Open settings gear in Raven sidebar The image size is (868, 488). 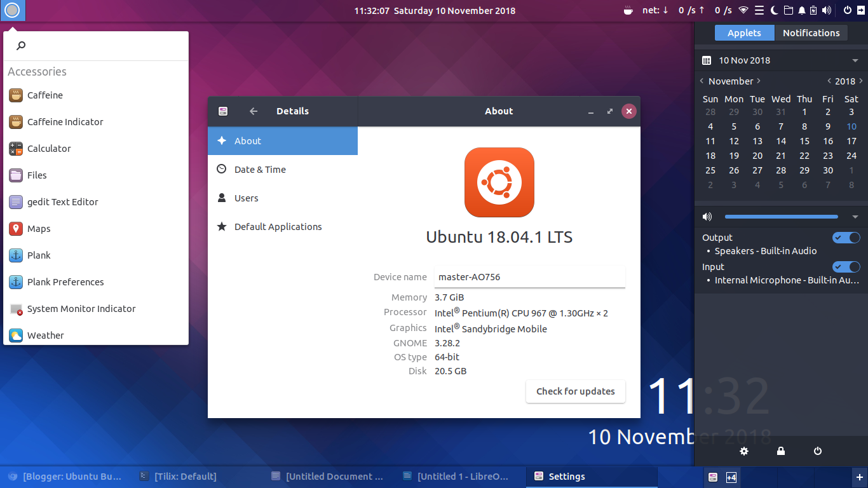744,451
